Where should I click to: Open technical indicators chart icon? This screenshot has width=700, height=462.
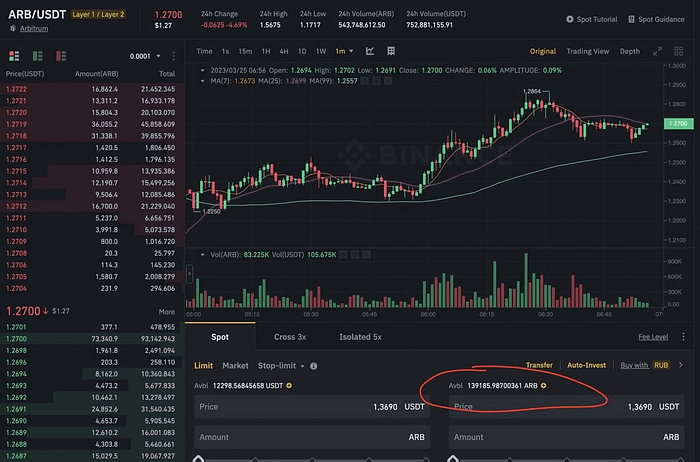pos(370,51)
